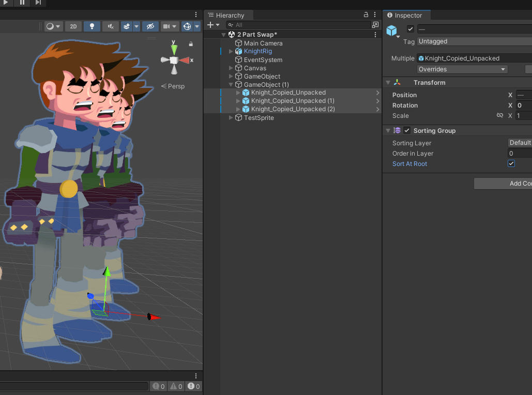Disable the Sorting Group component checkbox
The image size is (532, 395).
click(407, 131)
